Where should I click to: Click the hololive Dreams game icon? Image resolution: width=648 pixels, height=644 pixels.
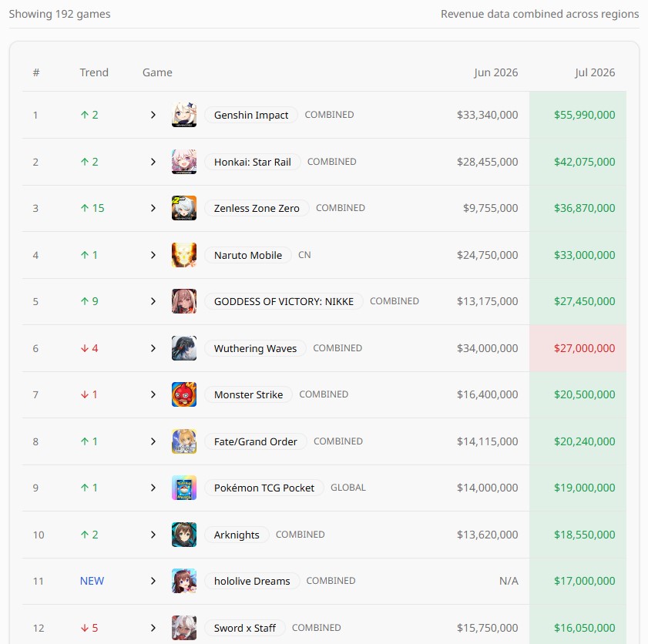[x=184, y=581]
